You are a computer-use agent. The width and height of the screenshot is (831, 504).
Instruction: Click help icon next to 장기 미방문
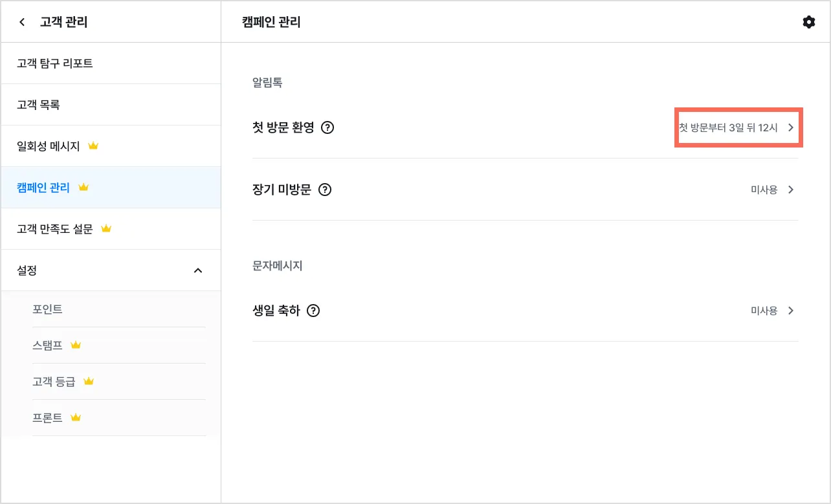point(325,190)
